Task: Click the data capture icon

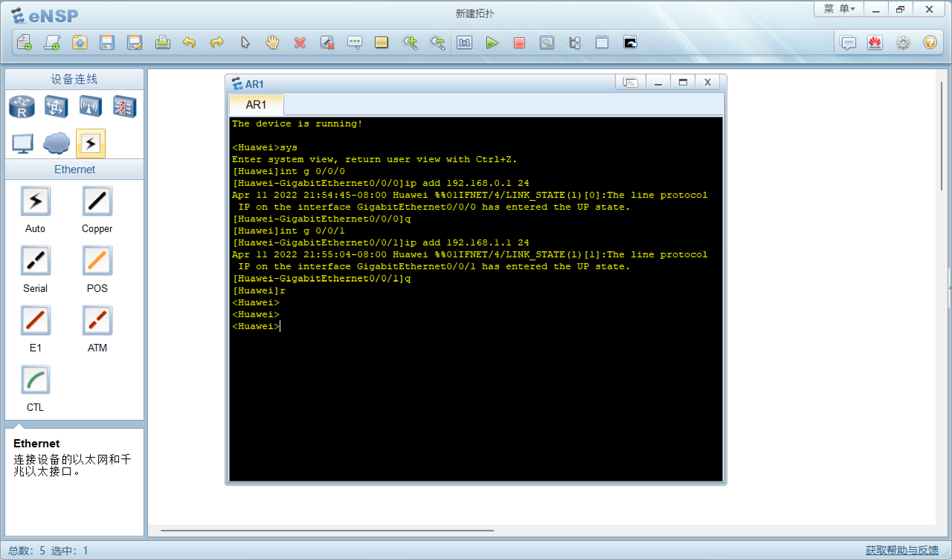Action: point(547,42)
